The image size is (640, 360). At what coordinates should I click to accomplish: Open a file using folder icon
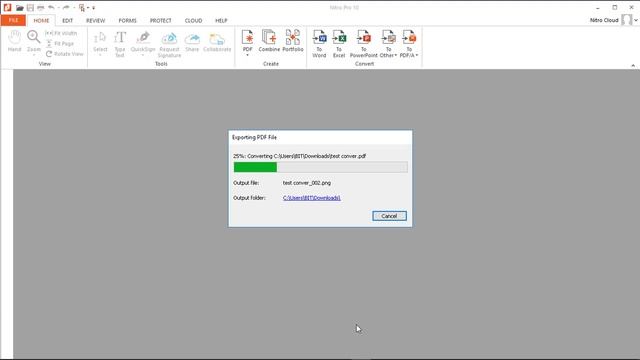(x=20, y=8)
